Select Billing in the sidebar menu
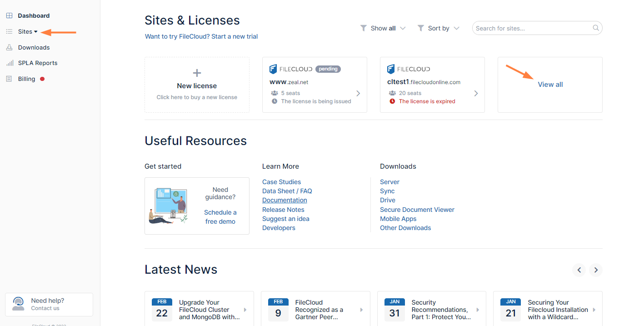 26,79
